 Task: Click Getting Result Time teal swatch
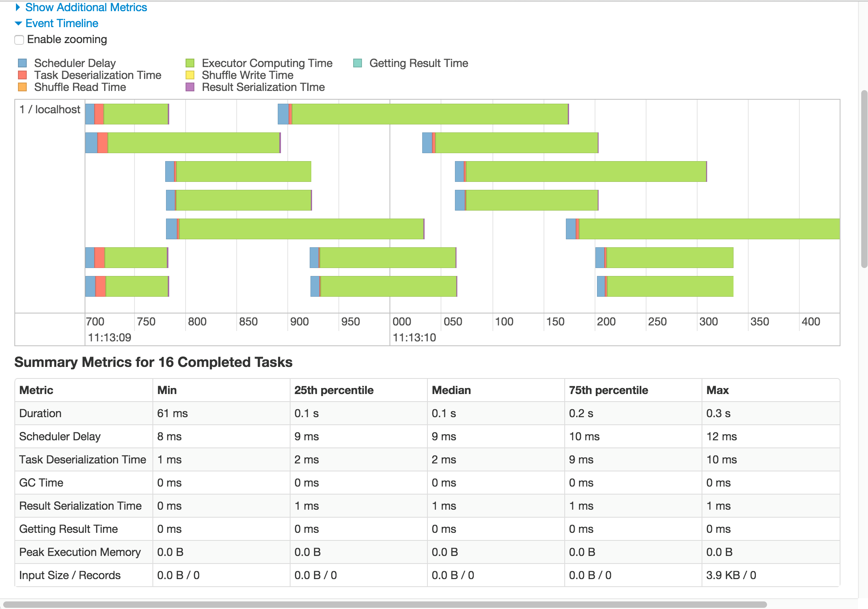click(x=358, y=63)
